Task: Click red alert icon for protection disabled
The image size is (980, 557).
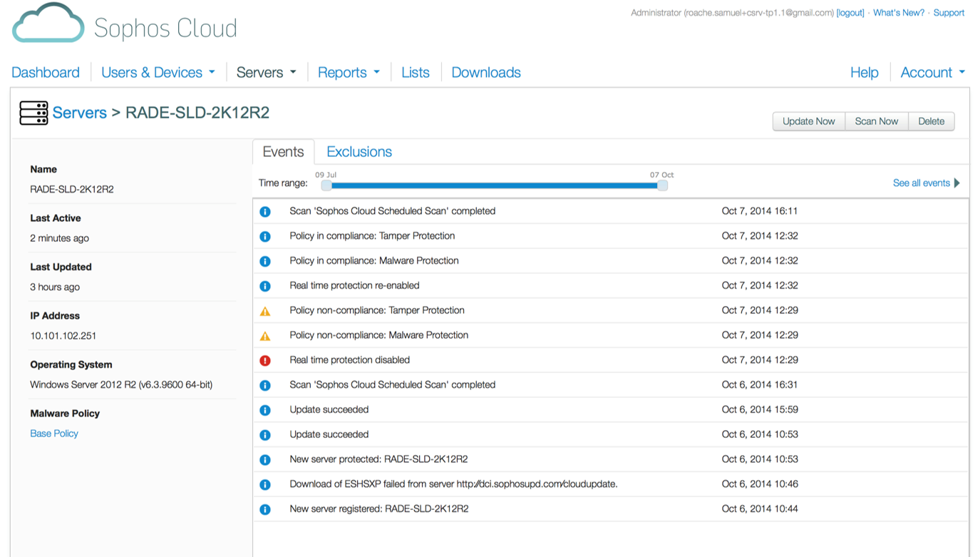Action: tap(265, 360)
